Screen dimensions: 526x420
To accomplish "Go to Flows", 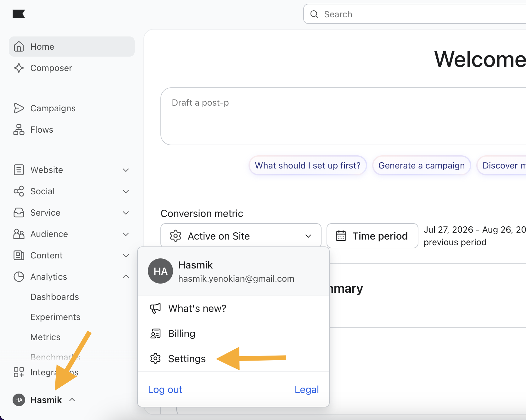I will 72,130.
